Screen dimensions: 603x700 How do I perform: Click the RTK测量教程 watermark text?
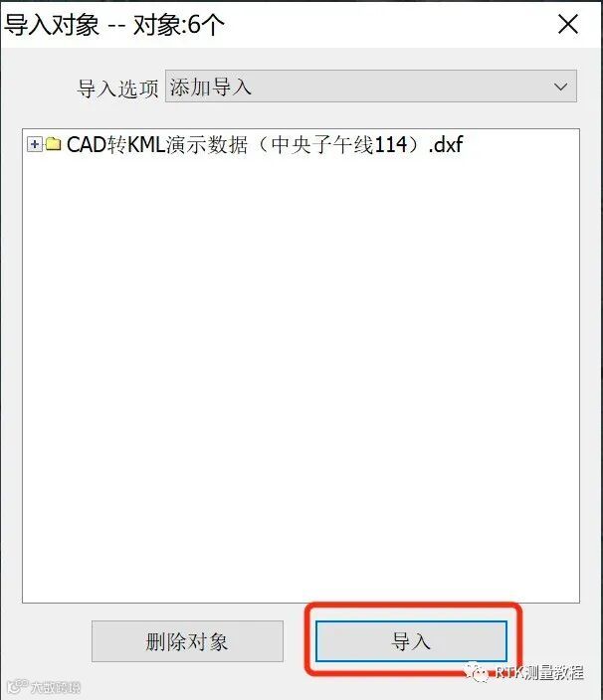pos(539,672)
